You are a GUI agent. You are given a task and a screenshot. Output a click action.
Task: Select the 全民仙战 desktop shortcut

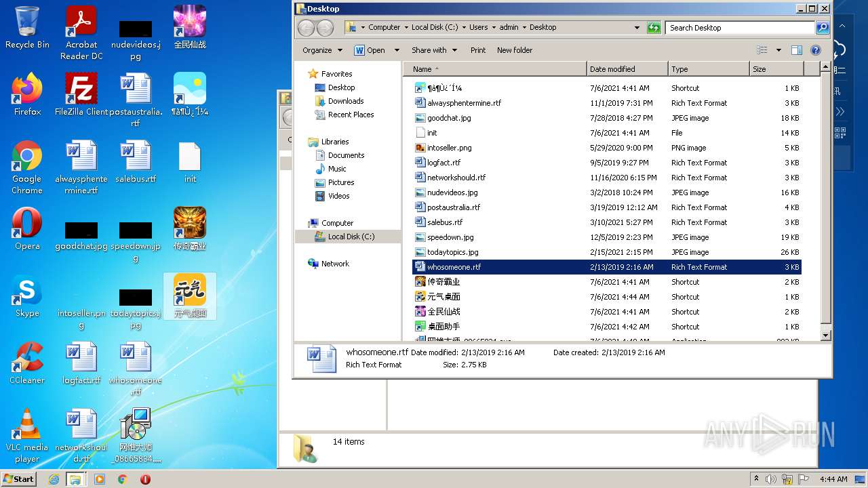click(190, 27)
